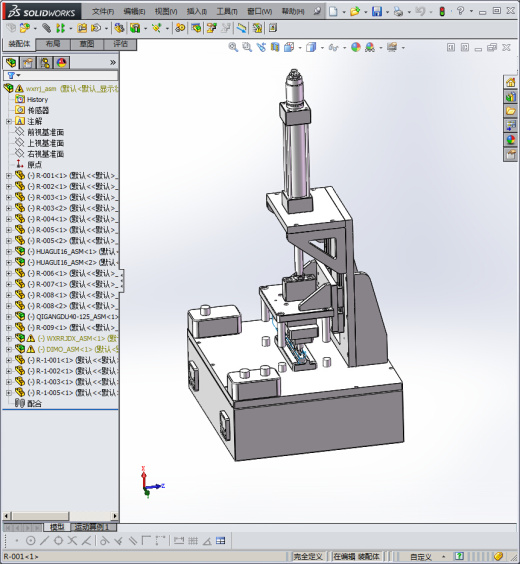Click the Help question mark icon

point(460,11)
